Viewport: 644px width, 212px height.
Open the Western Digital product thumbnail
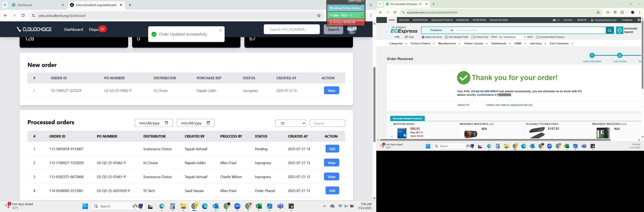402,133
